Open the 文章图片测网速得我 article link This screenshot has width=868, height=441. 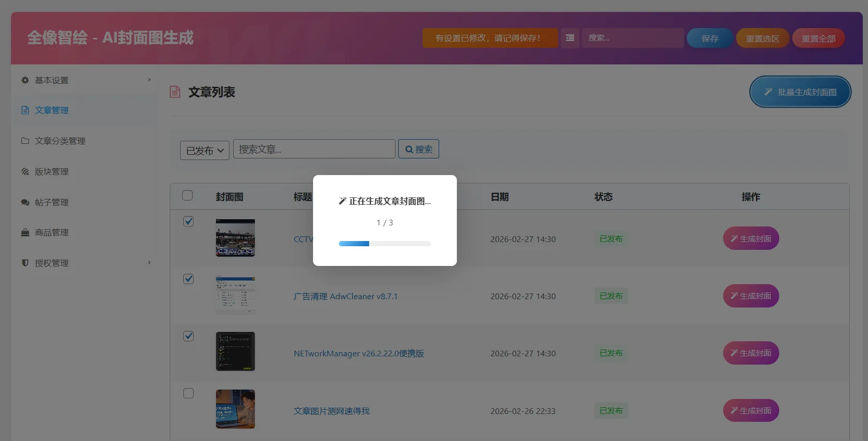pos(331,411)
